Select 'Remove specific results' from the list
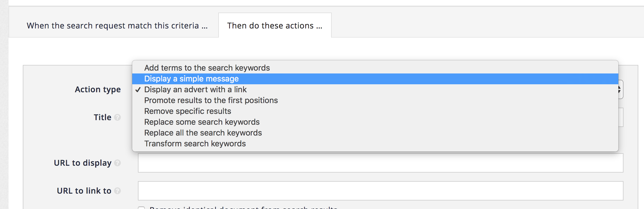Screen dimensions: 644x209 click(188, 111)
